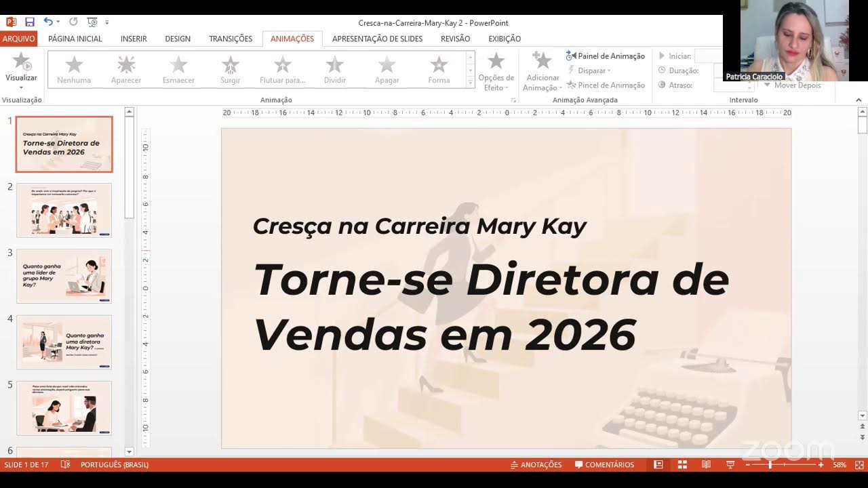The image size is (868, 488).
Task: Open Opções de Efeito dropdown
Action: click(x=496, y=71)
